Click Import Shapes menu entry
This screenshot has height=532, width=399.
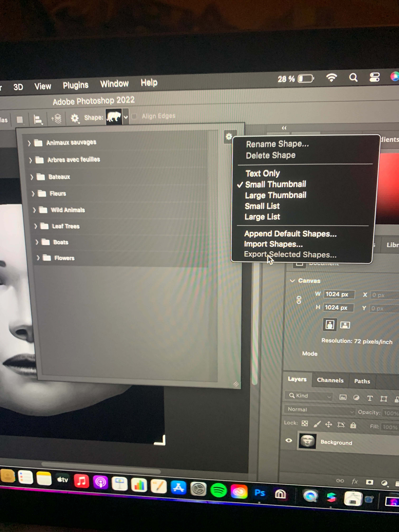(273, 244)
